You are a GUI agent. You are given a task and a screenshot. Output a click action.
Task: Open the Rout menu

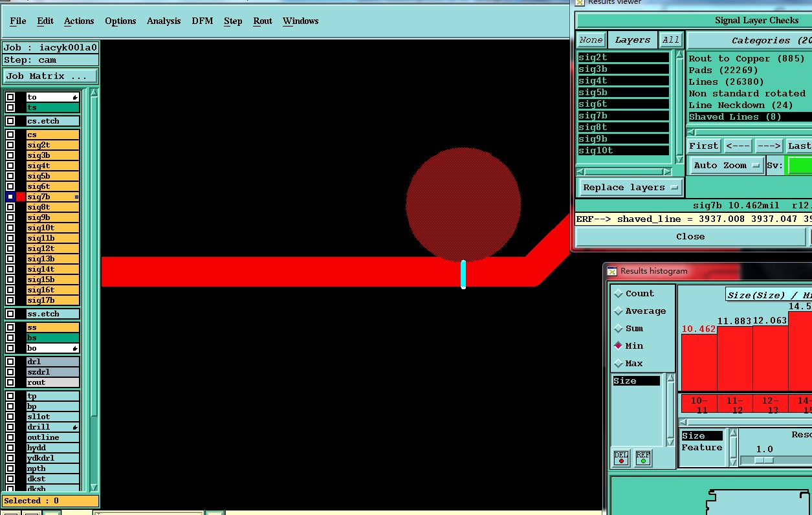coord(263,21)
